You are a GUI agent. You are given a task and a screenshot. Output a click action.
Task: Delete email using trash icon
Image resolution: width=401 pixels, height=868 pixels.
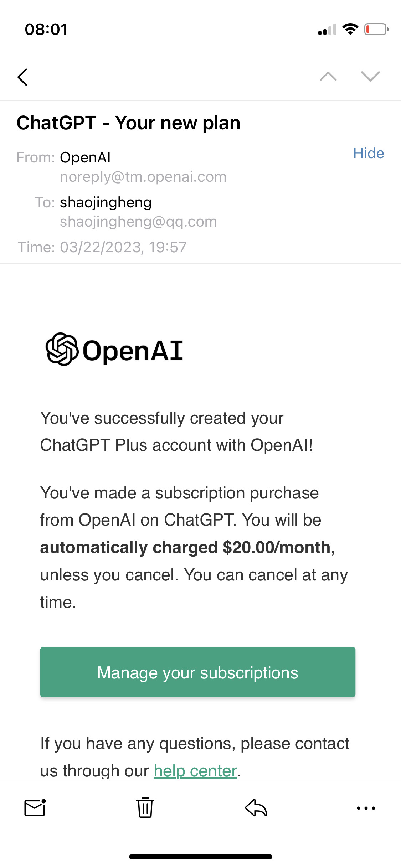145,807
